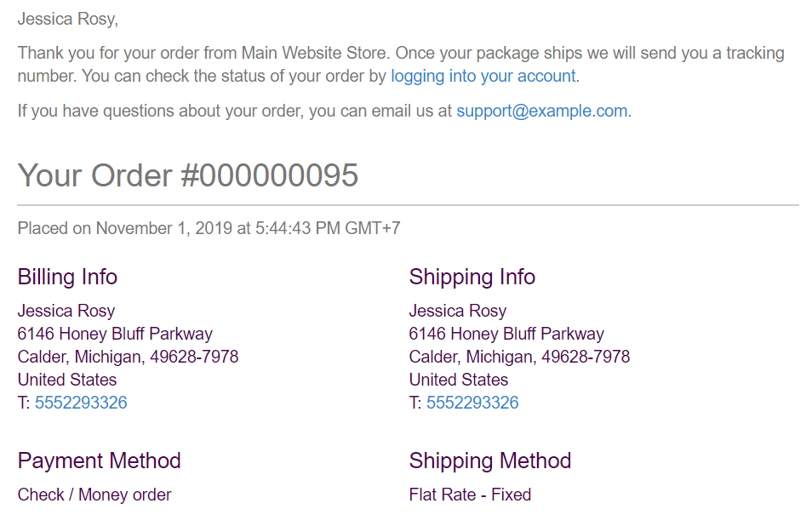Click the Check / Money order text

[x=94, y=495]
